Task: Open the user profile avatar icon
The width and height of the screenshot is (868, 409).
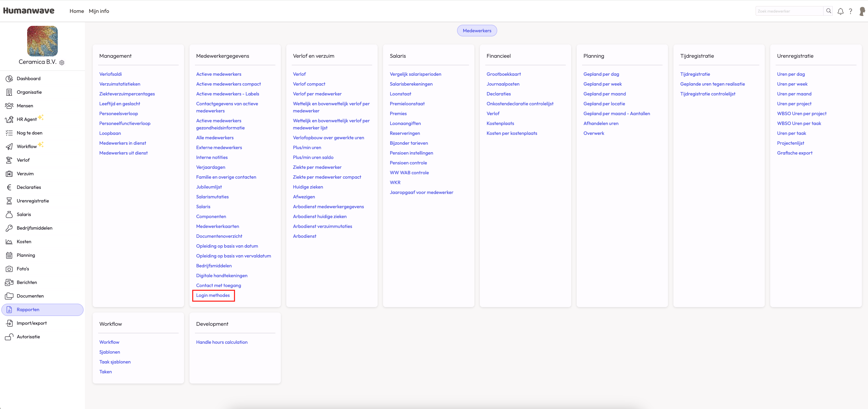Action: pyautogui.click(x=862, y=11)
